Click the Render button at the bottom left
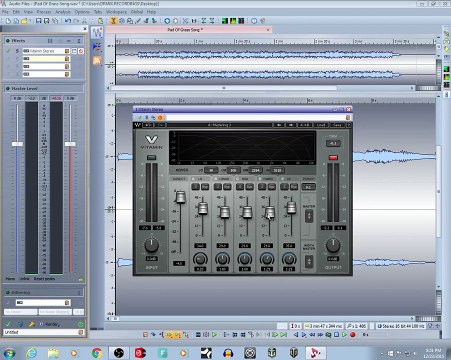 point(51,324)
